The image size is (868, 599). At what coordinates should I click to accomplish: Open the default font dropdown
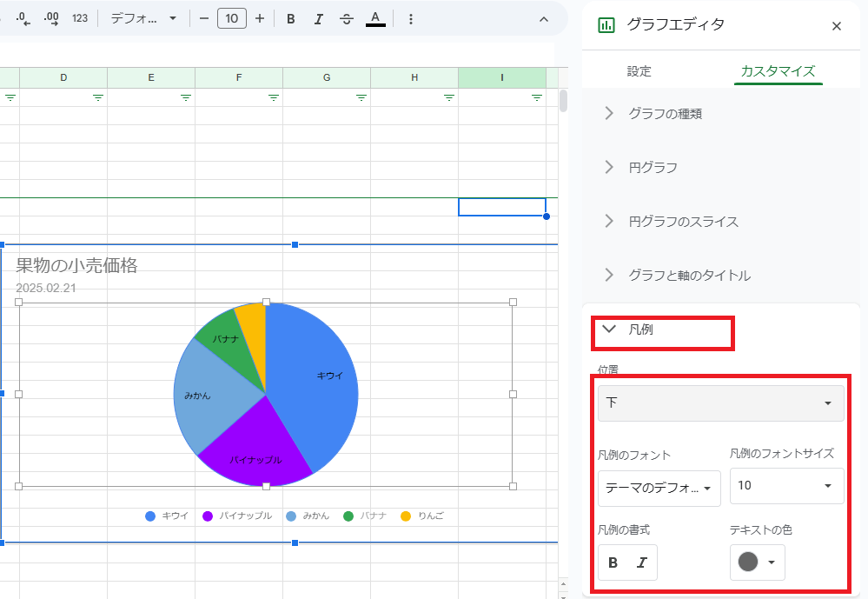coord(143,19)
